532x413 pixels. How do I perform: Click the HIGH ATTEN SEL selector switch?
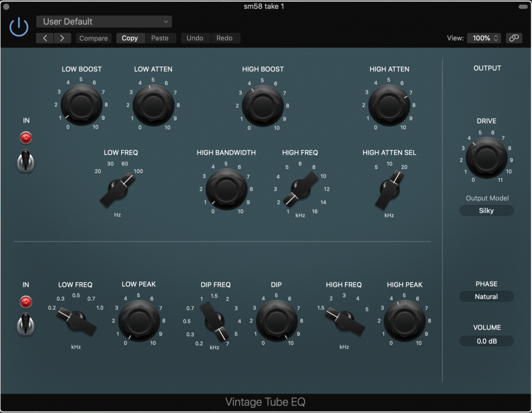point(389,189)
